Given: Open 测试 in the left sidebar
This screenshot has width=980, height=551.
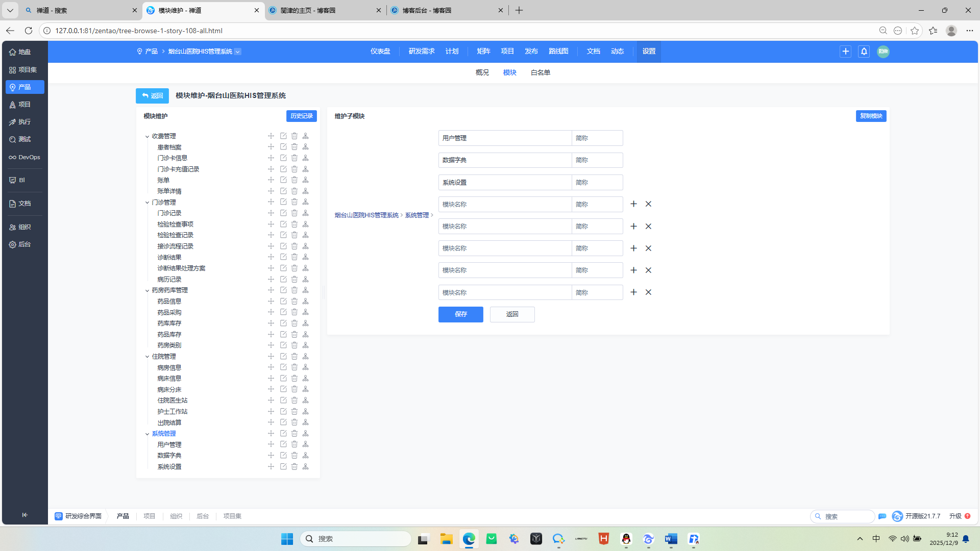Looking at the screenshot, I should (x=24, y=139).
